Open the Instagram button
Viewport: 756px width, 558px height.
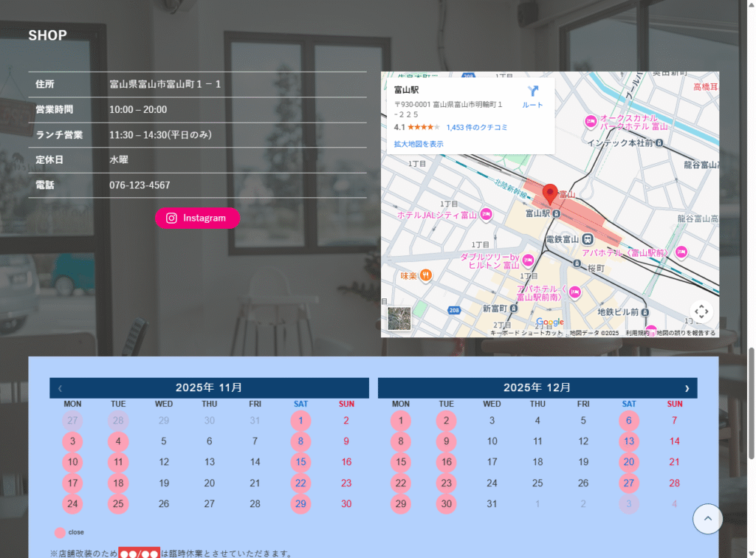[x=197, y=218]
